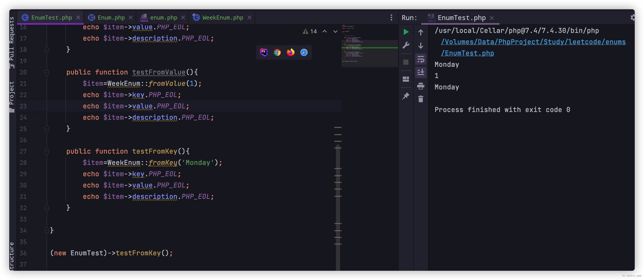Click the testFromValue function name
The image size is (644, 280).
pos(159,72)
